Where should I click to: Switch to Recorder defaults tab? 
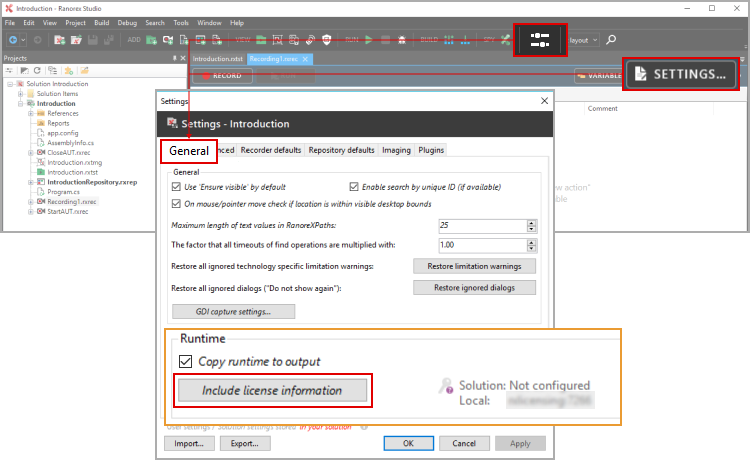click(271, 150)
